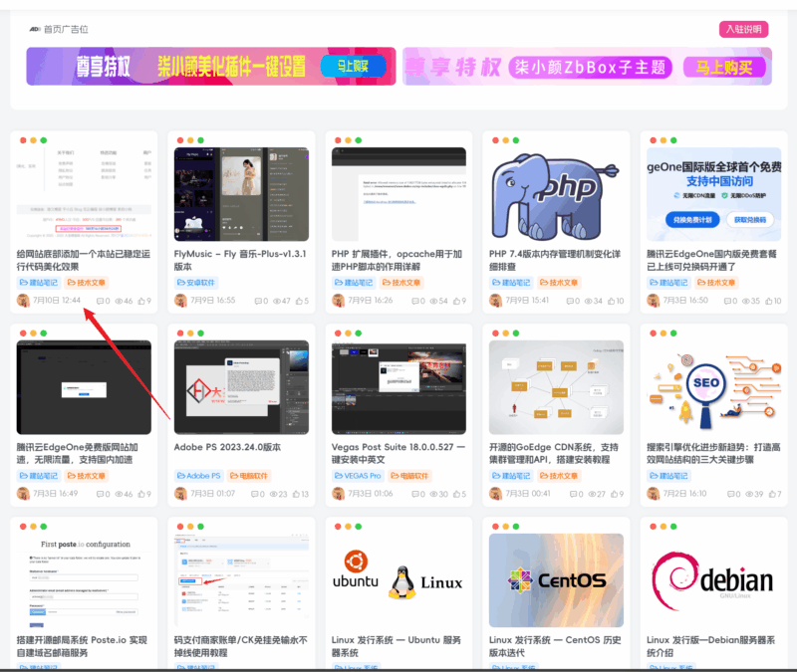Click the eye view icon on PHP 7.4 post
The height and width of the screenshot is (672, 797).
pos(590,301)
